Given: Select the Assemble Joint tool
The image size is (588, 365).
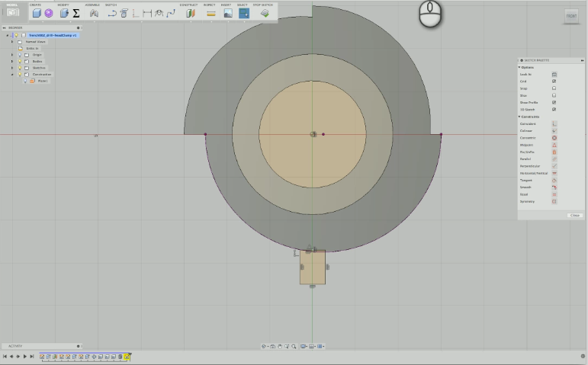Looking at the screenshot, I should coord(94,14).
